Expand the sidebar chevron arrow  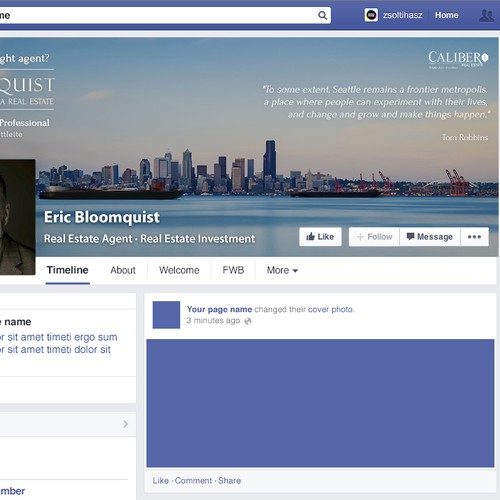(x=125, y=424)
